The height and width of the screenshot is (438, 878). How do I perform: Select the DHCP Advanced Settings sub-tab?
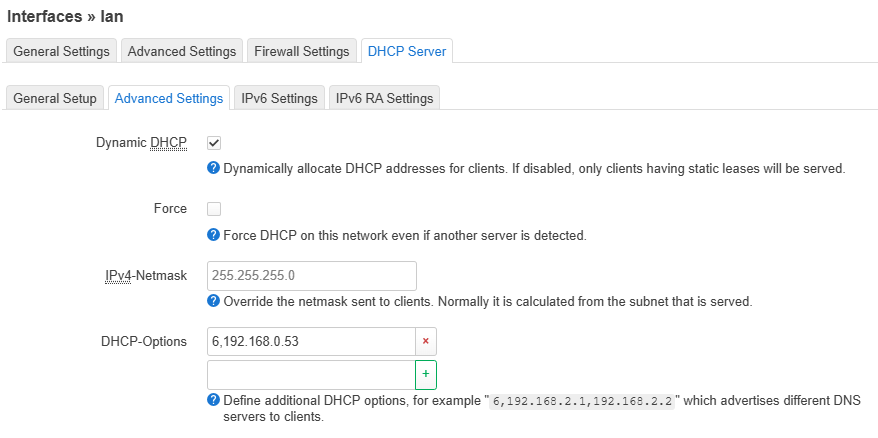click(169, 98)
